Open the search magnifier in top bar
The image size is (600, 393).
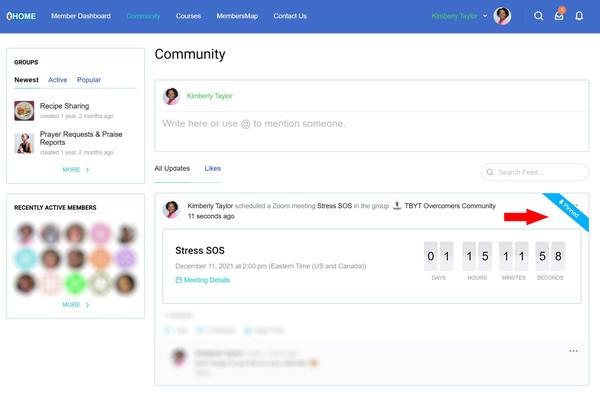pos(538,16)
